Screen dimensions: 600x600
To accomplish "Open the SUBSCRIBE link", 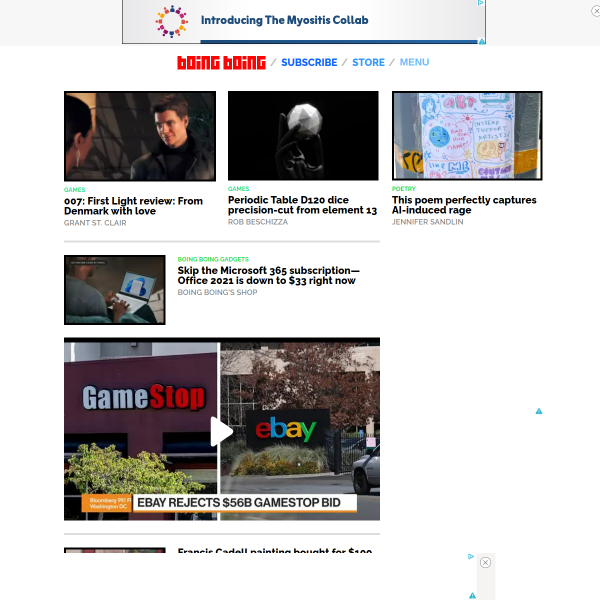I will (x=309, y=62).
